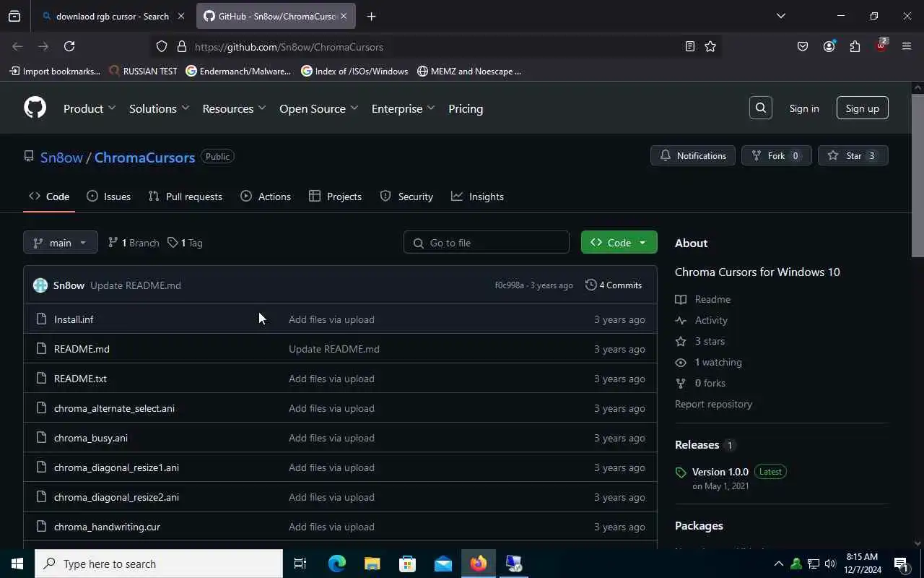Viewport: 924px width, 578px height.
Task: Click the volume speaker tray icon
Action: click(830, 564)
